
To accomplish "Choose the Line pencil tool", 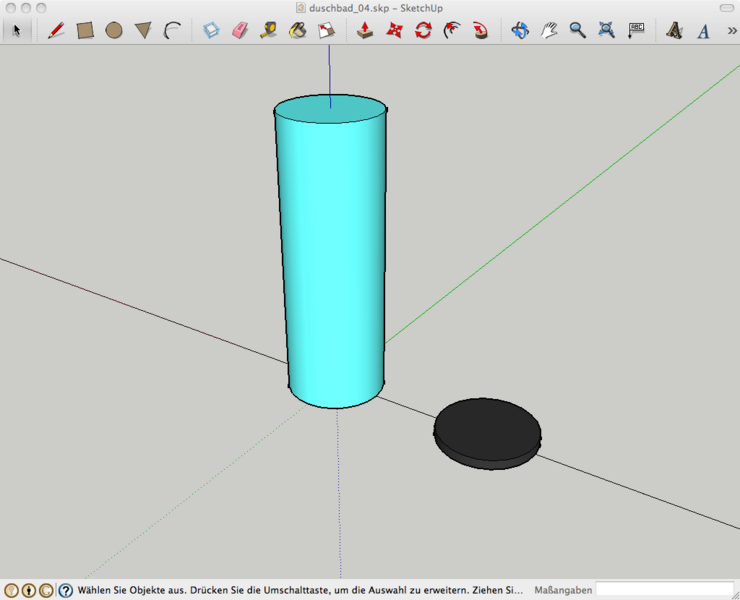I will [x=56, y=30].
